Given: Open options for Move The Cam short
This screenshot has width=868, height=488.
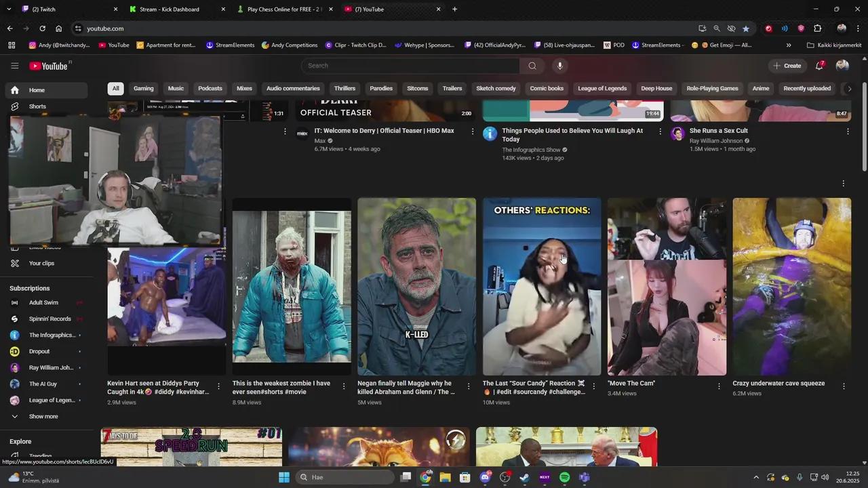Looking at the screenshot, I should [x=719, y=386].
